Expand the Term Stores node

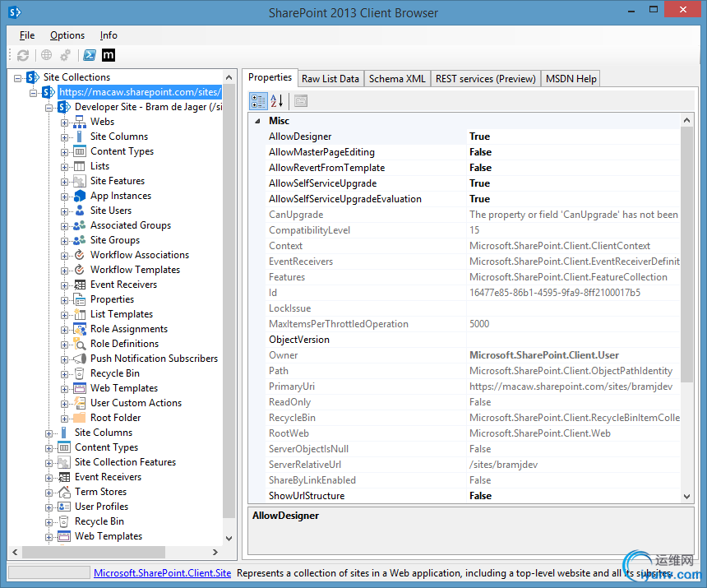[x=49, y=493]
